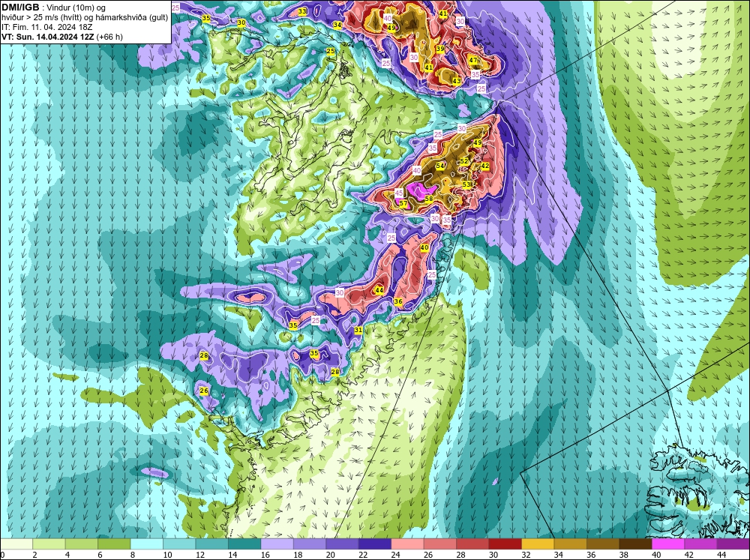Click the yellow peak gust label 53
The width and height of the screenshot is (750, 560).
pyautogui.click(x=466, y=184)
